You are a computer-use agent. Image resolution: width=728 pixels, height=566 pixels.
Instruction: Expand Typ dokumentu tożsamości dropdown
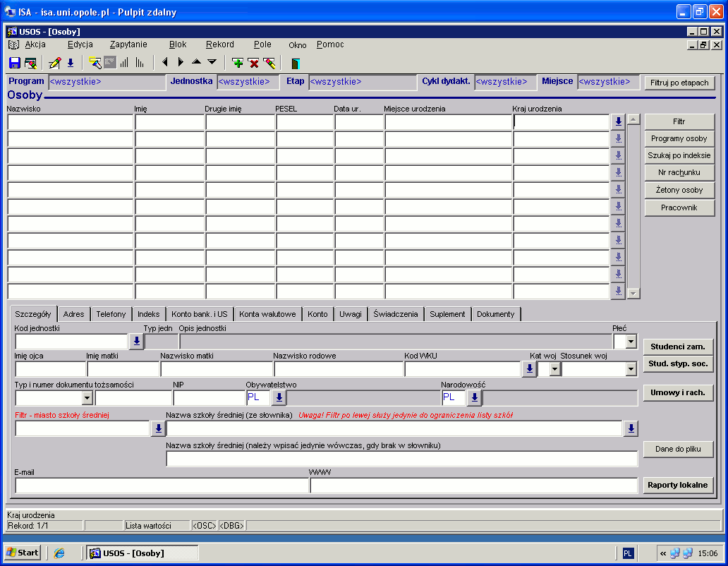[87, 398]
